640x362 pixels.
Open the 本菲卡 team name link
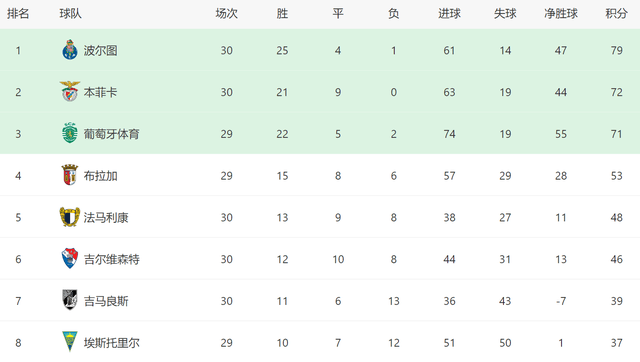100,92
